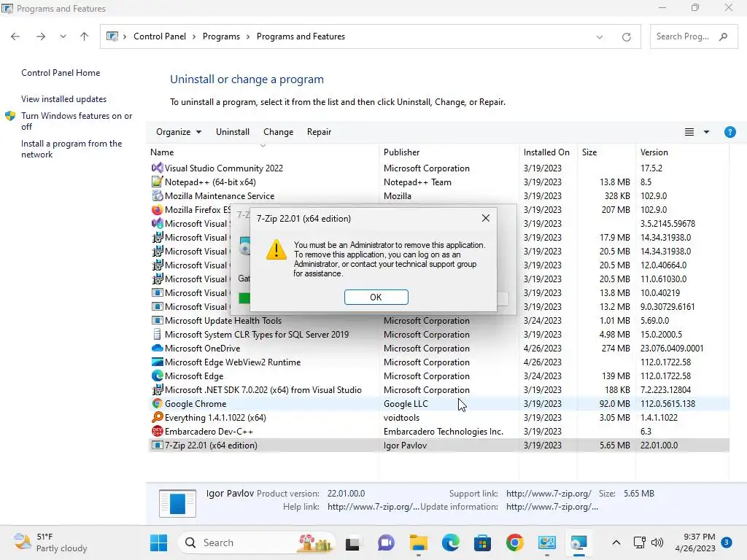Click Uninstall in the toolbar
This screenshot has height=560, width=747.
click(233, 132)
